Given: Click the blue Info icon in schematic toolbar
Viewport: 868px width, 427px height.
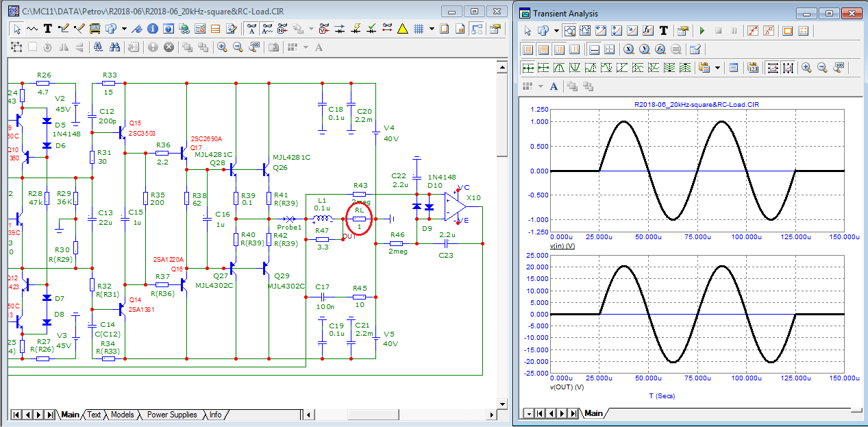Looking at the screenshot, I should point(152,29).
